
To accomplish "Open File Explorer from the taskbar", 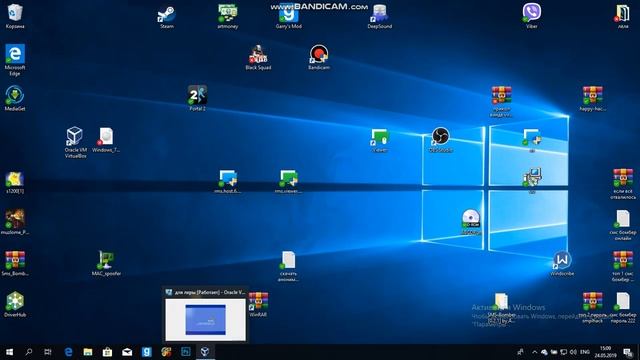I will (x=88, y=352).
